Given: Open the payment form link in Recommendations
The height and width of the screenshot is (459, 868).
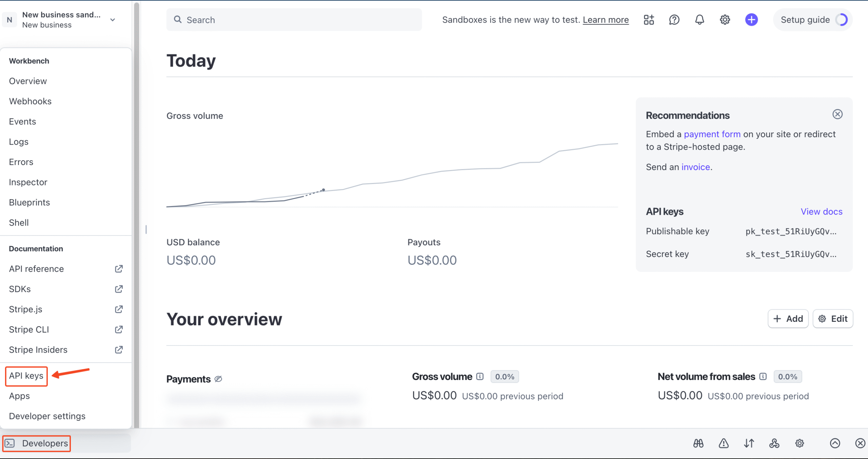Looking at the screenshot, I should pos(712,134).
